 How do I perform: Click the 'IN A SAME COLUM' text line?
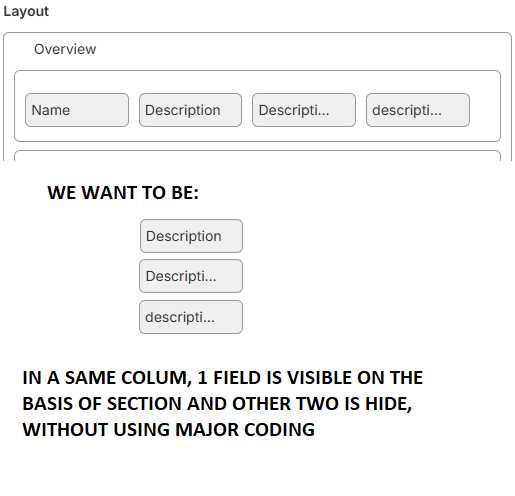(x=223, y=378)
